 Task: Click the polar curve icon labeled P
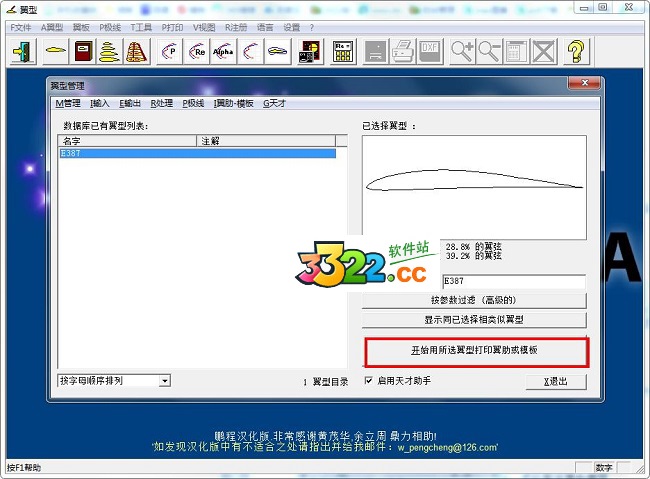pyautogui.click(x=170, y=51)
